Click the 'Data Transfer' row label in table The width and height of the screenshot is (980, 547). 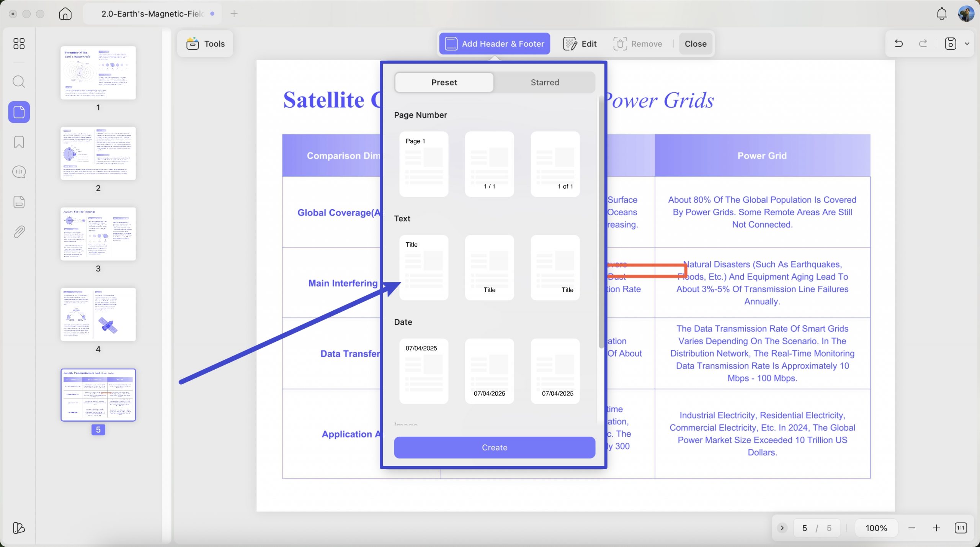click(x=350, y=354)
